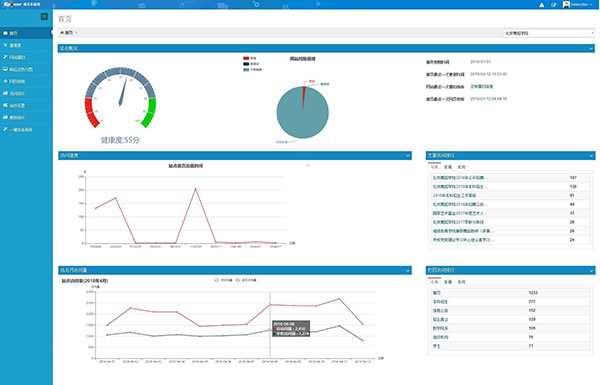Switch article ranking to second tab
This screenshot has height=385, width=600.
(x=448, y=167)
